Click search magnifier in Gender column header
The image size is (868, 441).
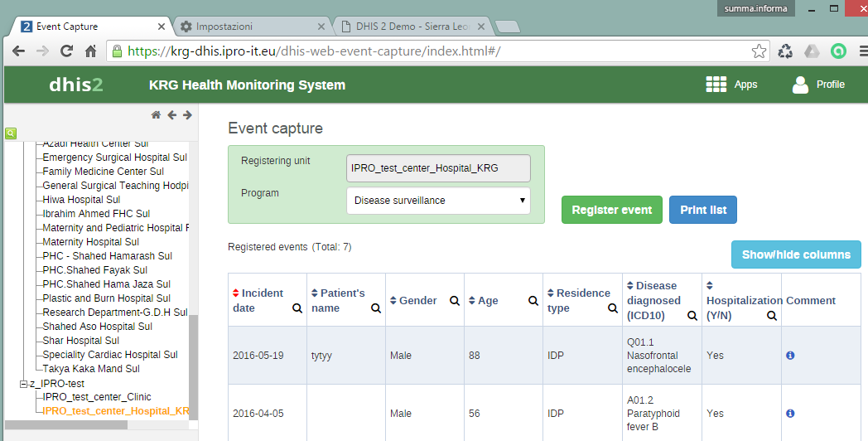(x=454, y=301)
